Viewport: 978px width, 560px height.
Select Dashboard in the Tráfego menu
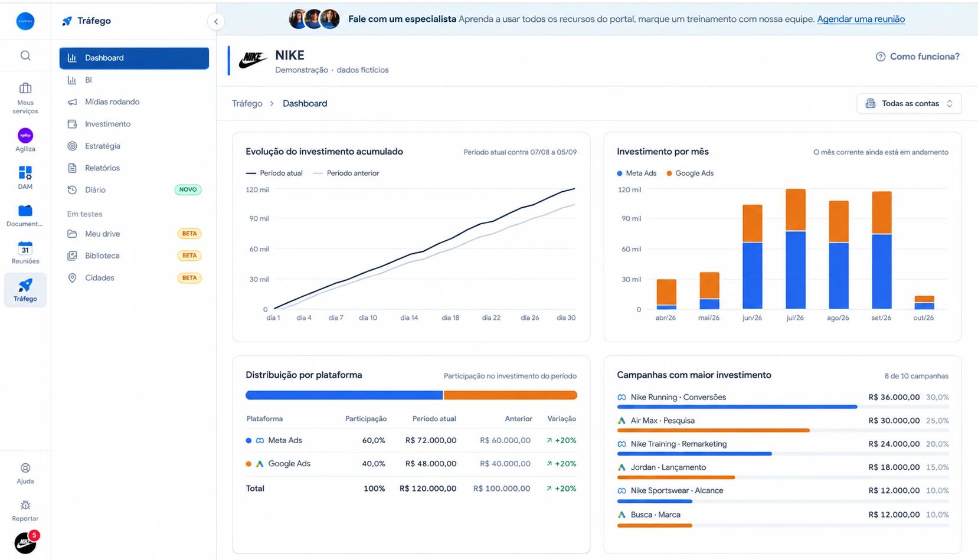tap(134, 58)
